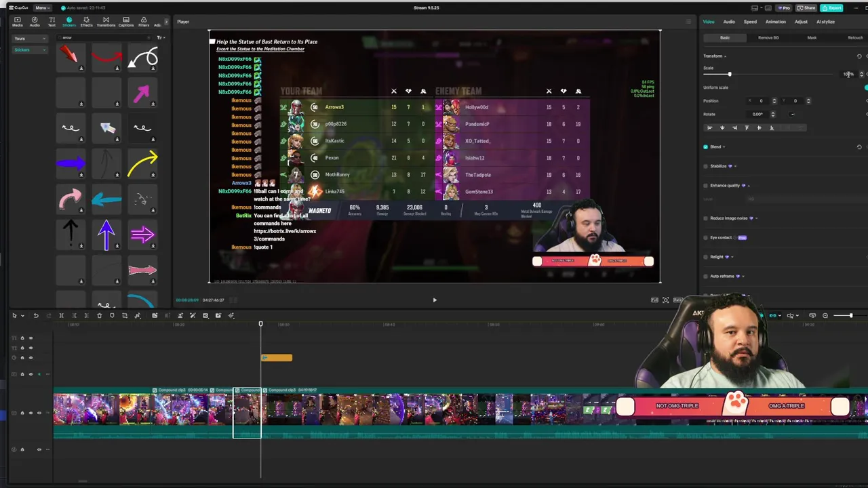Click the Scale slider handle

pyautogui.click(x=730, y=74)
